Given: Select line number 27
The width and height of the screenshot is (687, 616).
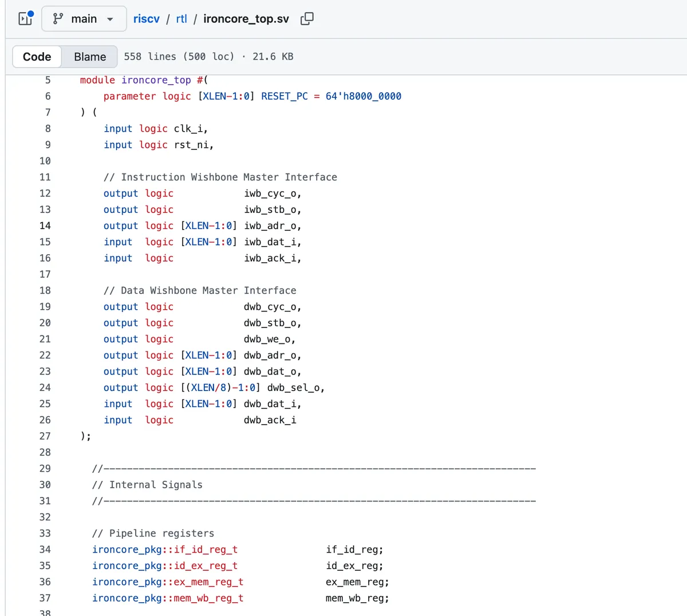Looking at the screenshot, I should pos(45,436).
